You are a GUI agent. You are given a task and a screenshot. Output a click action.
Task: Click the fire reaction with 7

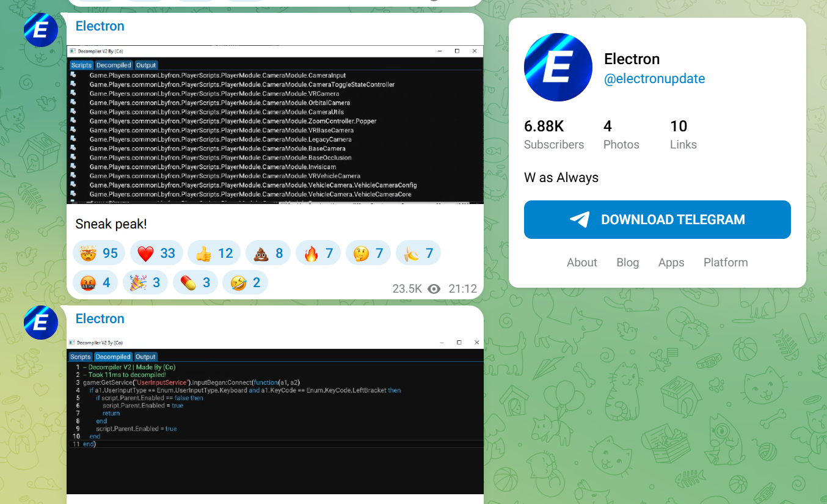tap(318, 253)
